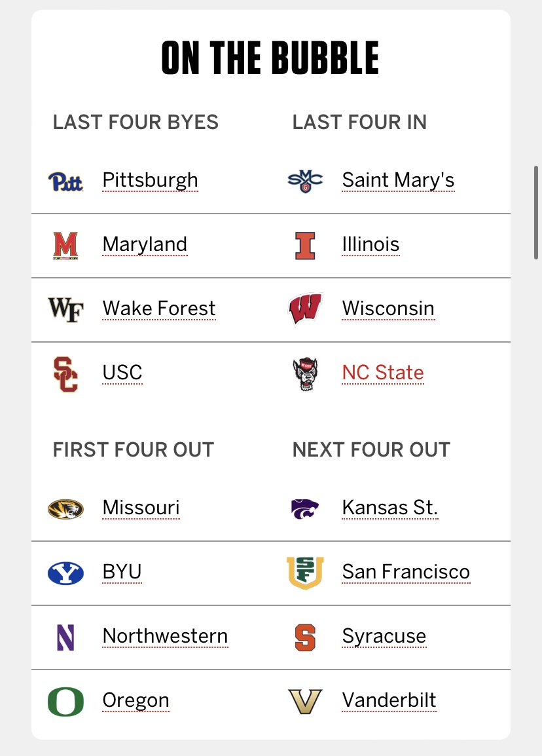Click the NC State wolf logo
Screen dimensions: 542x756
[305, 373]
